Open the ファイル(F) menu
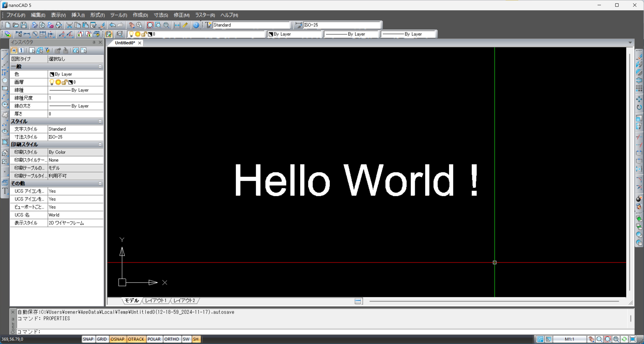Image resolution: width=644 pixels, height=344 pixels. click(x=16, y=15)
